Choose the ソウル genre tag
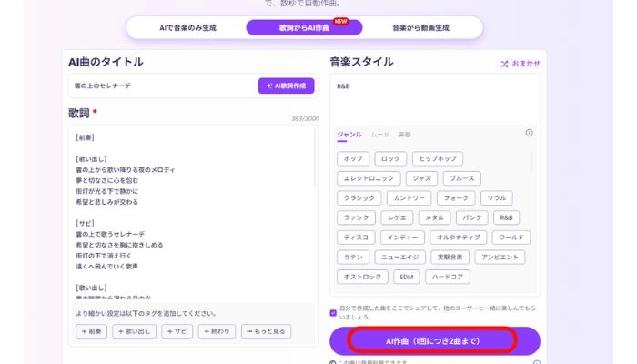Image resolution: width=637 pixels, height=364 pixels. pos(497,197)
